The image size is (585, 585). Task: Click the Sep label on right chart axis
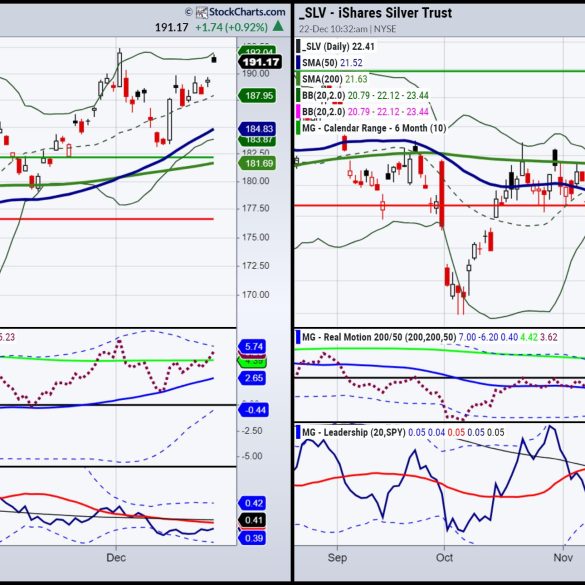coord(337,558)
